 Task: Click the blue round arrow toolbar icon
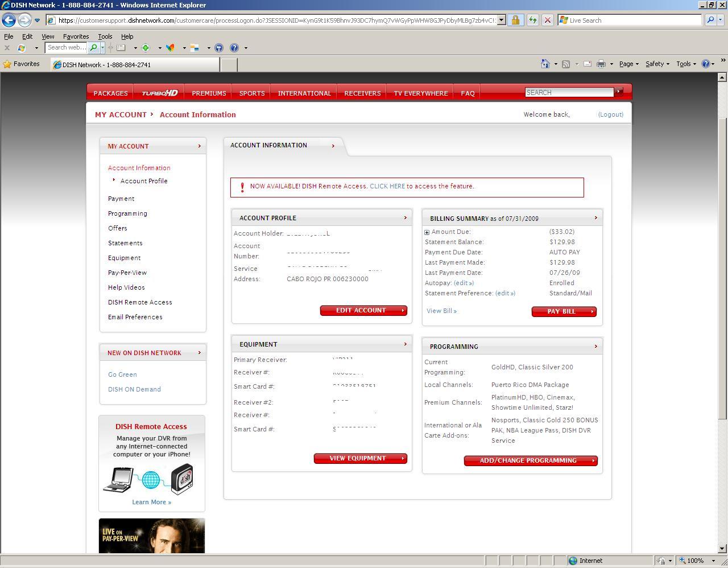coord(219,48)
